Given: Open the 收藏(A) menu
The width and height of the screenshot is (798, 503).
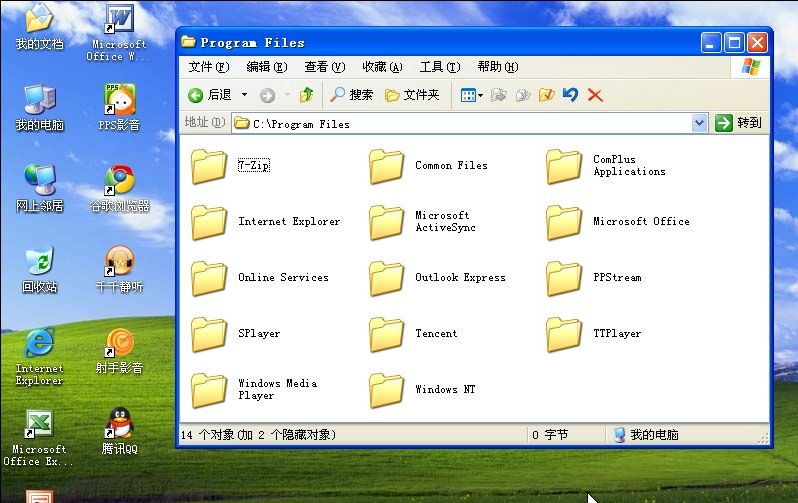Looking at the screenshot, I should [x=382, y=67].
